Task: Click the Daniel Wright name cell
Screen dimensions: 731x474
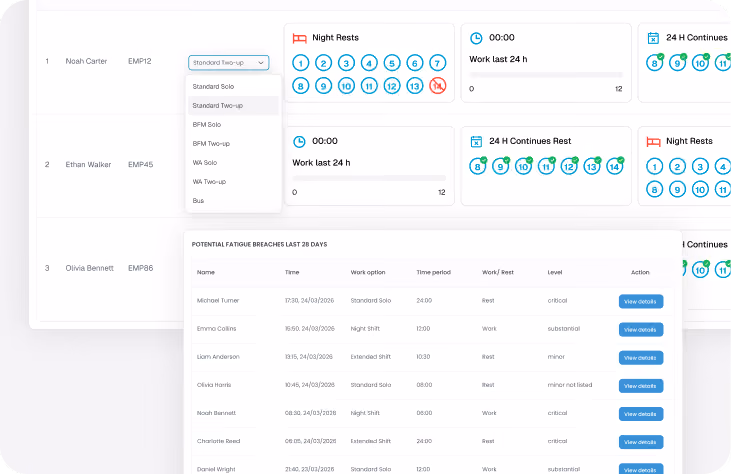Action: tap(216, 469)
